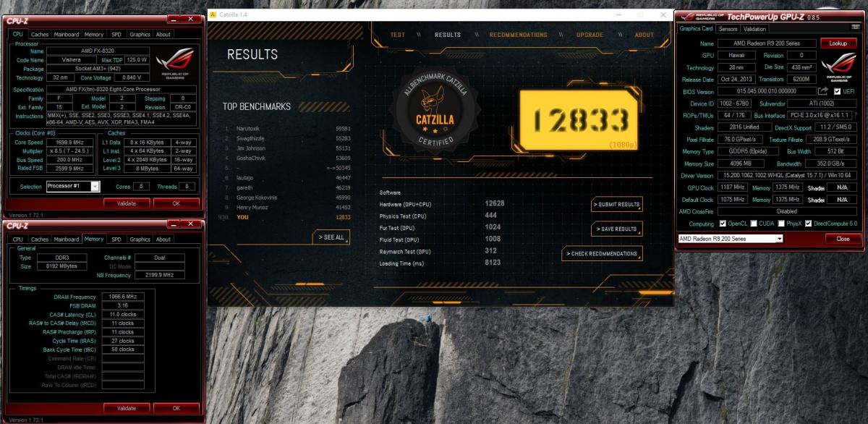Image resolution: width=868 pixels, height=424 pixels.
Task: Click the Core Speed value 1699.9 MHz
Action: pos(70,143)
